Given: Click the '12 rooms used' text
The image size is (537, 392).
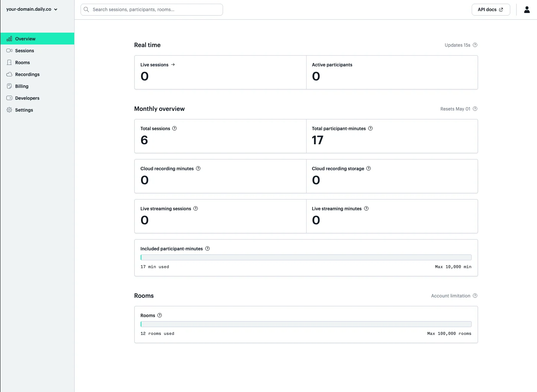Looking at the screenshot, I should [x=157, y=333].
